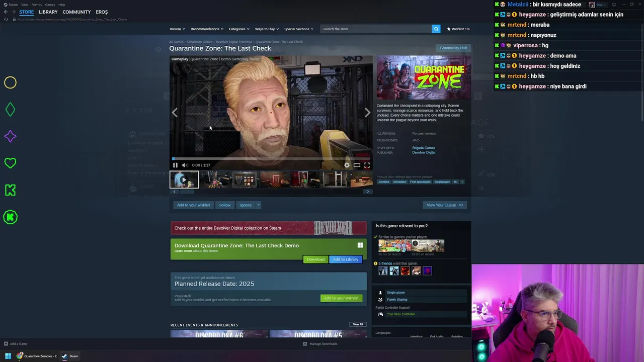
Task: Toggle theater mode on video player
Action: [x=357, y=165]
